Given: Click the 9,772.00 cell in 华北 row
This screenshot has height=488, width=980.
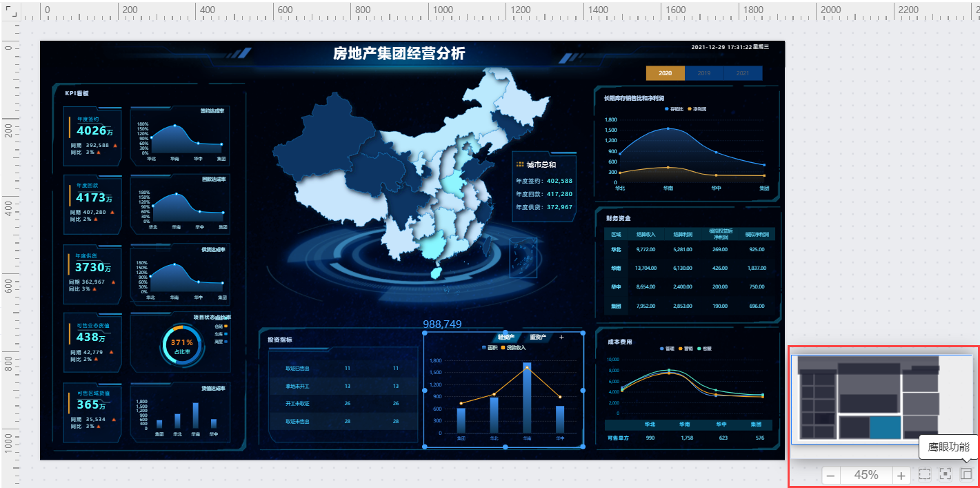Looking at the screenshot, I should pyautogui.click(x=646, y=249).
